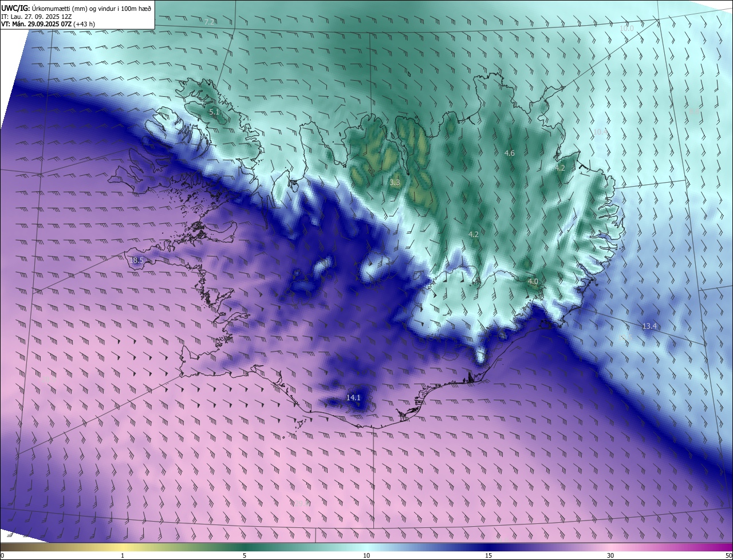Click the 4.6 value label on map
Screen dimensions: 733x560
coord(510,153)
